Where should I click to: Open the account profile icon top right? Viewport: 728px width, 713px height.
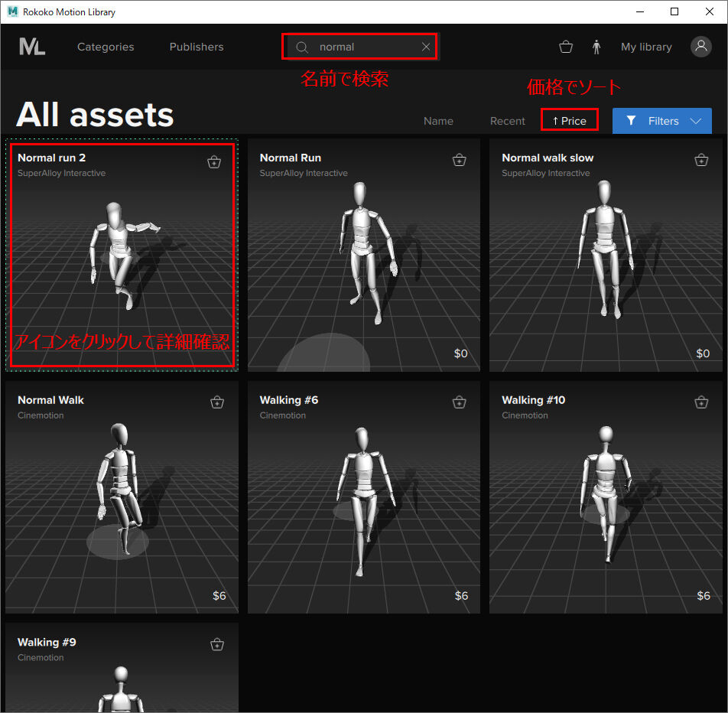pyautogui.click(x=701, y=46)
